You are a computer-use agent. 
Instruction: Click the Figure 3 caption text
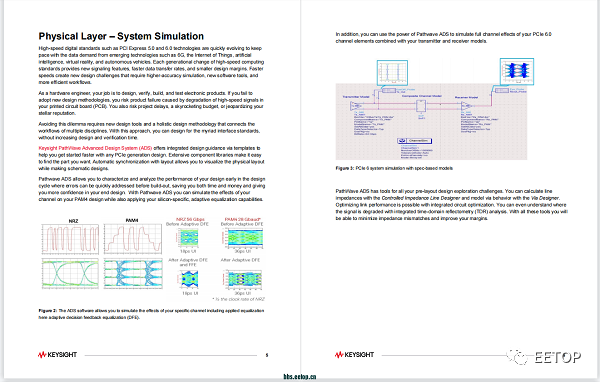(394, 168)
